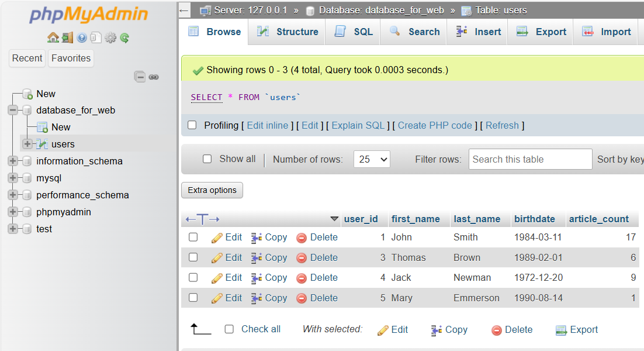The height and width of the screenshot is (351, 644).
Task: Switch to the Structure tab
Action: point(288,32)
